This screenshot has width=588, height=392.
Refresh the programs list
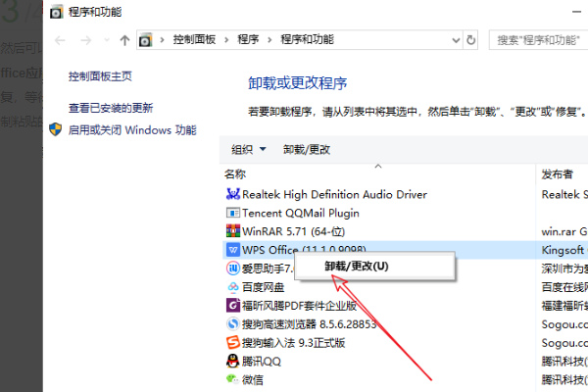pos(470,40)
